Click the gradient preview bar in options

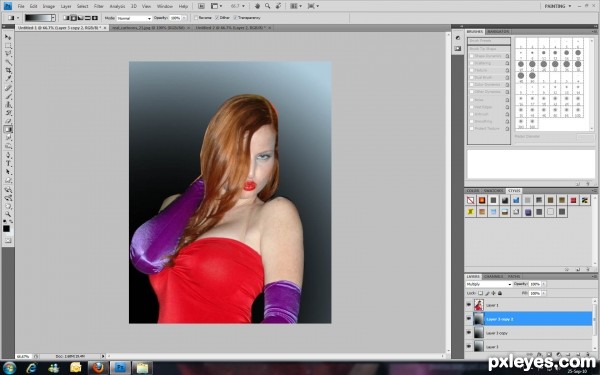click(38, 18)
